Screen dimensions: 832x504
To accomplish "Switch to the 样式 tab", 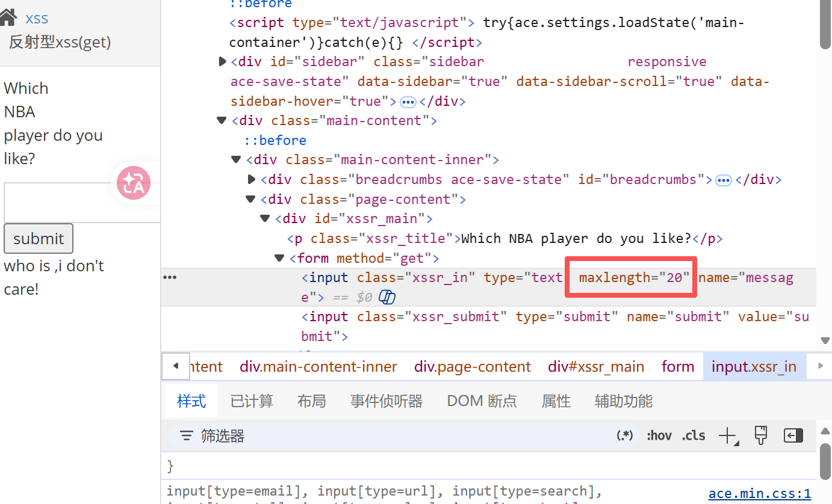I will click(191, 401).
